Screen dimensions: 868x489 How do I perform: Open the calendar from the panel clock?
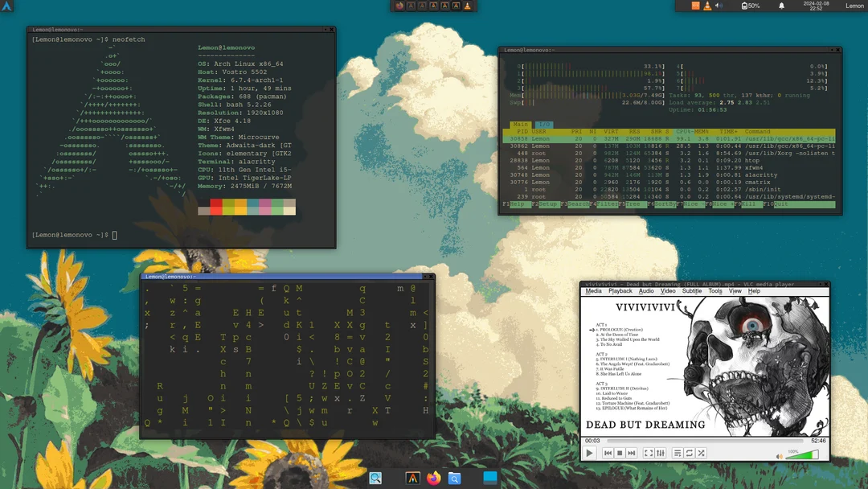click(816, 6)
